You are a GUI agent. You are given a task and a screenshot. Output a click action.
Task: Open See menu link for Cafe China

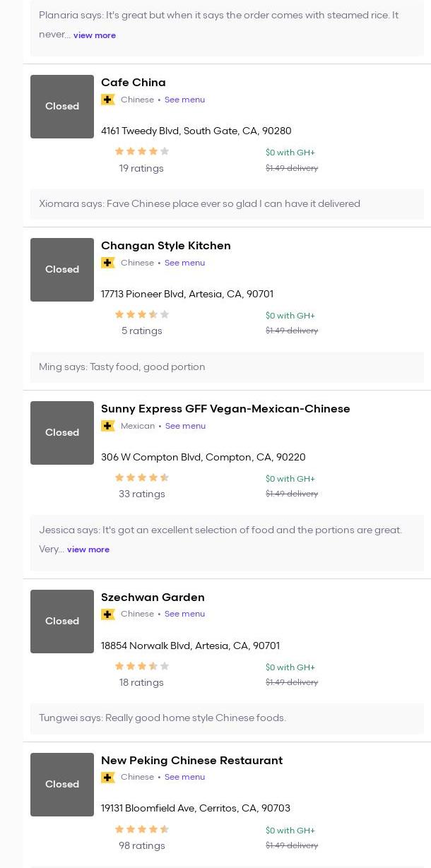(x=184, y=100)
